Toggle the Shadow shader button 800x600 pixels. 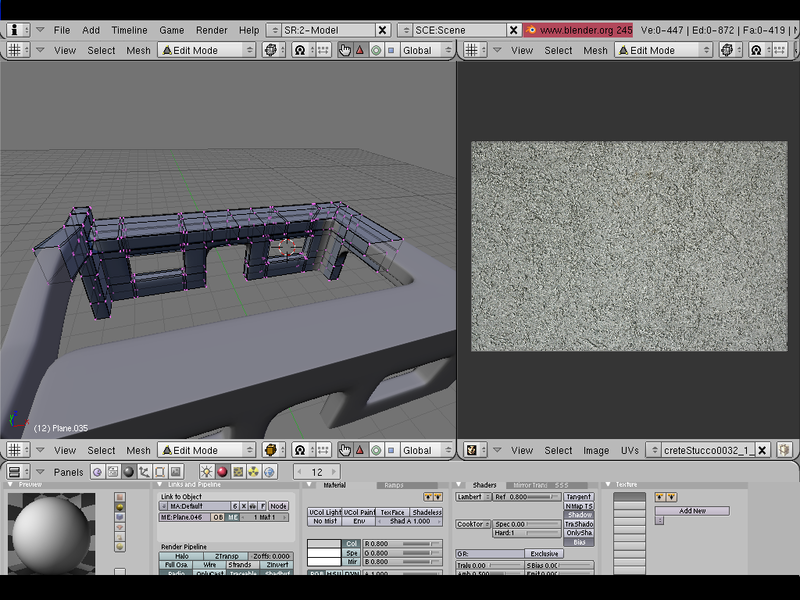[x=579, y=515]
